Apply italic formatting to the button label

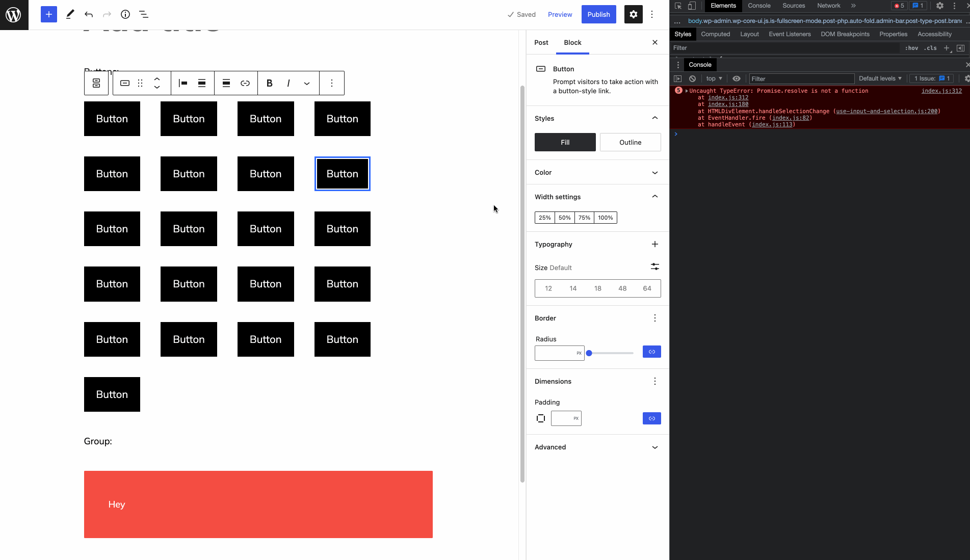(x=289, y=83)
